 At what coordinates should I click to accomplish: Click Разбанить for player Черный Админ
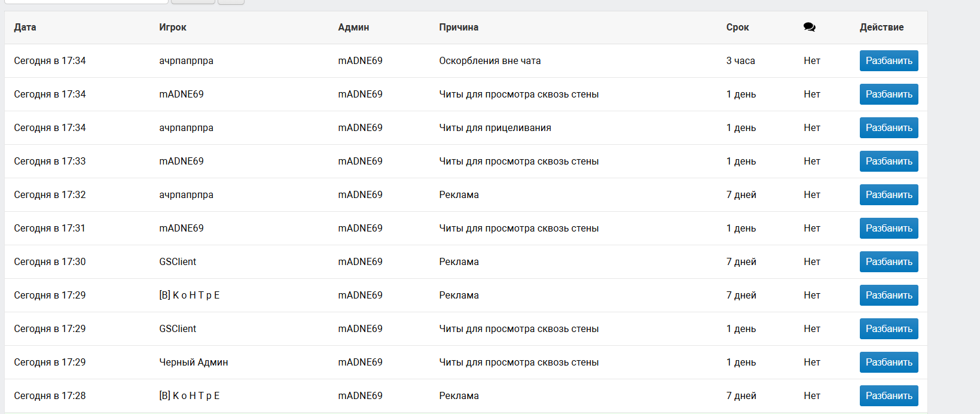pos(889,362)
